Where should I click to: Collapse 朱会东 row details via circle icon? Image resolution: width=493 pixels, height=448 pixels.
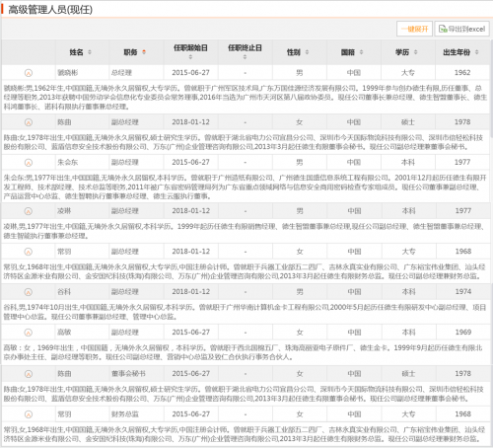pyautogui.click(x=29, y=163)
